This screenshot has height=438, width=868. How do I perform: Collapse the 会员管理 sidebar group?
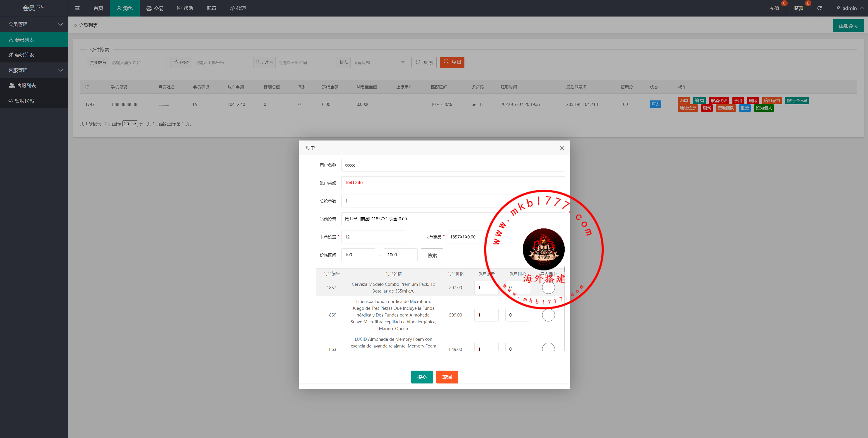click(x=34, y=24)
